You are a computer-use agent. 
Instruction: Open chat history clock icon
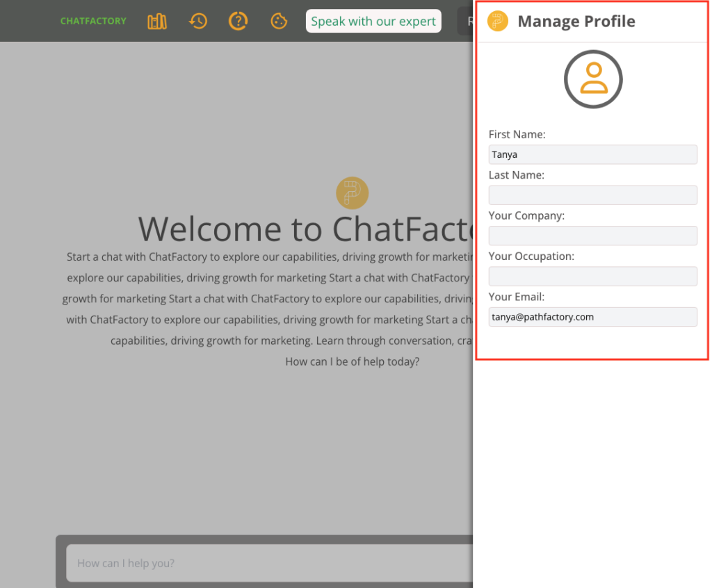pyautogui.click(x=198, y=22)
